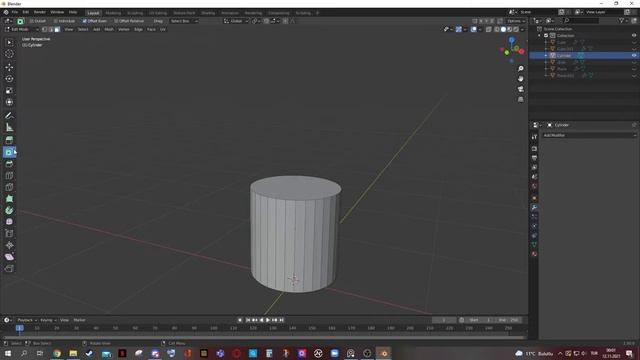
Task: Open the Global transform orientation dropdown
Action: pyautogui.click(x=236, y=21)
